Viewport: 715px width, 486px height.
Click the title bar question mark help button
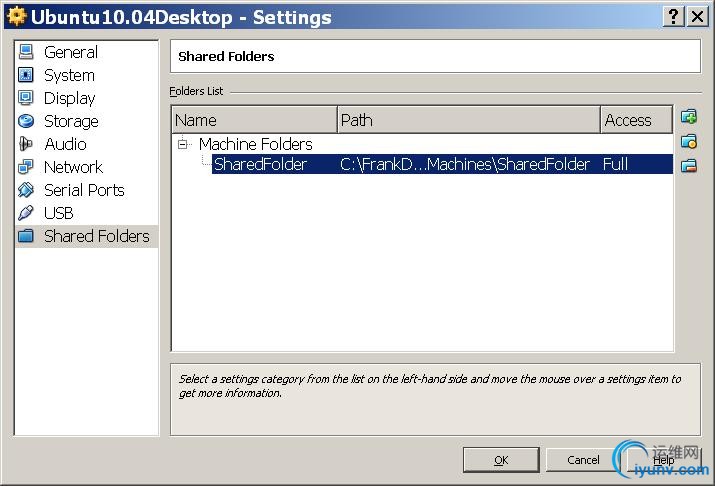click(x=673, y=16)
